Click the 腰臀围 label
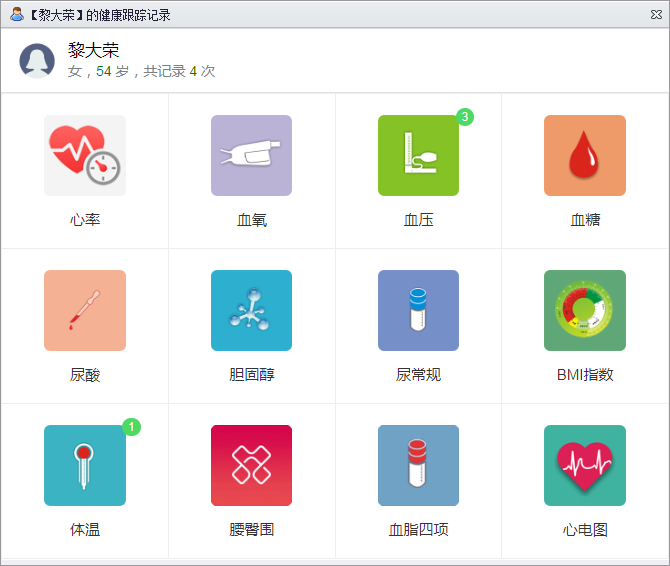670x566 pixels. point(252,530)
